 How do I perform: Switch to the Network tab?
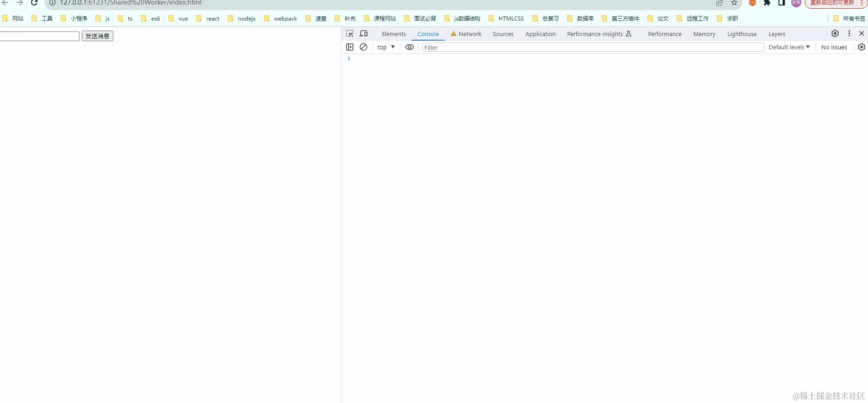[x=466, y=34]
